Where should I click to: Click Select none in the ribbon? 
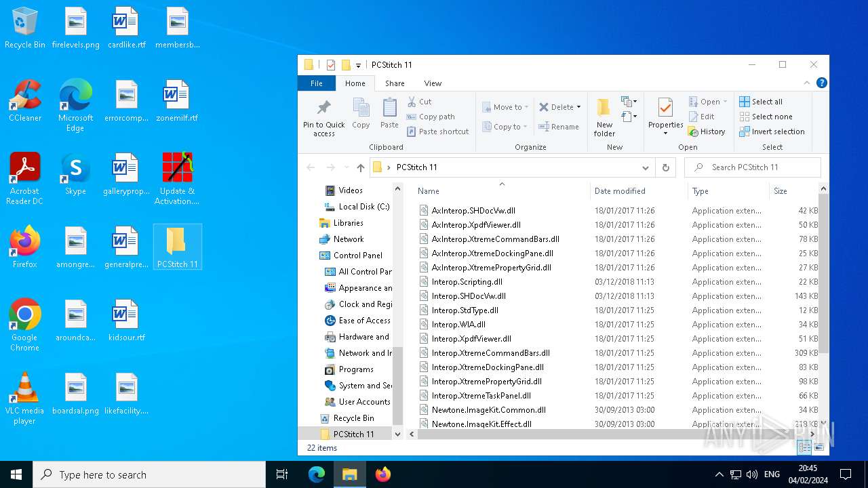766,117
